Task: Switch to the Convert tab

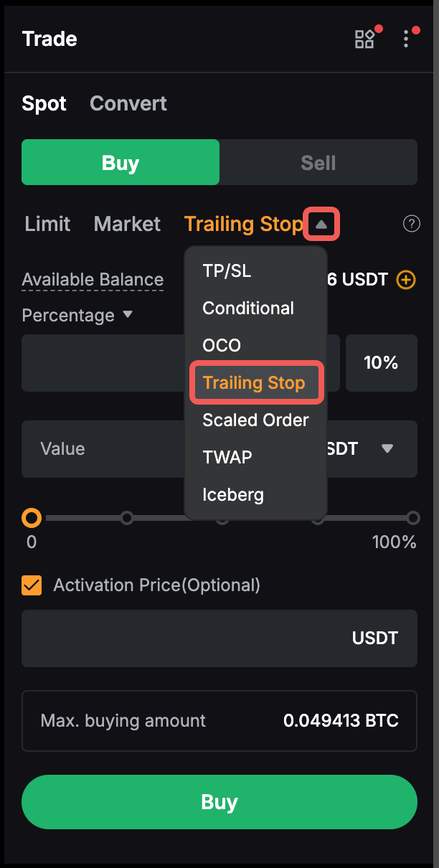Action: coord(128,103)
